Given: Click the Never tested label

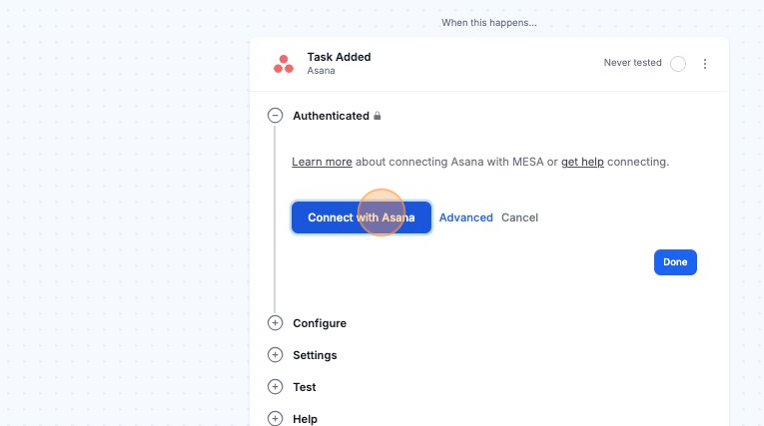Looking at the screenshot, I should 632,63.
